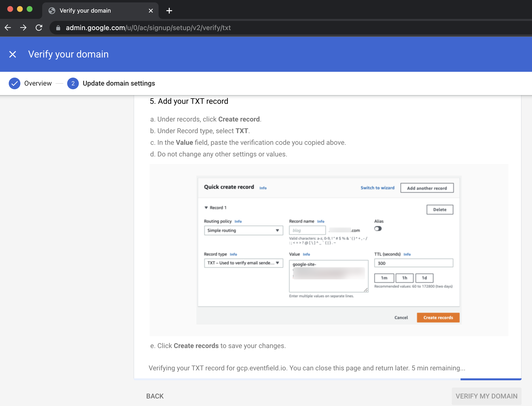Click the globe favicon in the browser tab
This screenshot has height=406, width=532.
tap(52, 11)
